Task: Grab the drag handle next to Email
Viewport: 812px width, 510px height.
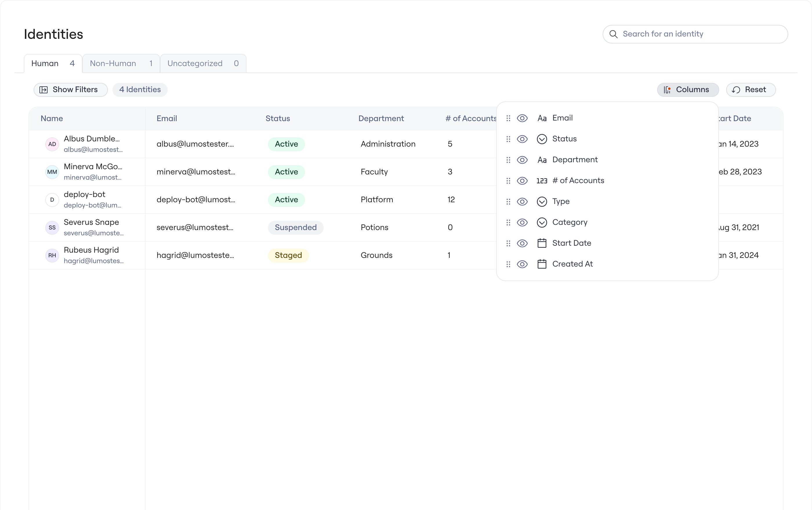Action: click(x=508, y=118)
